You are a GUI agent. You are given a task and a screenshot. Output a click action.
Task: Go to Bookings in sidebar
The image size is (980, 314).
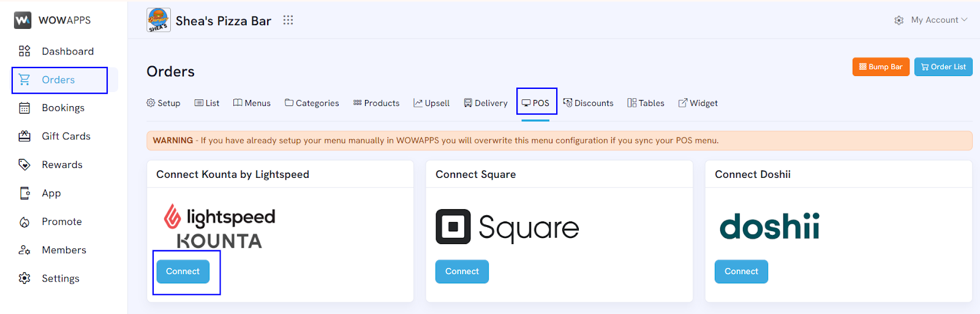click(x=63, y=108)
